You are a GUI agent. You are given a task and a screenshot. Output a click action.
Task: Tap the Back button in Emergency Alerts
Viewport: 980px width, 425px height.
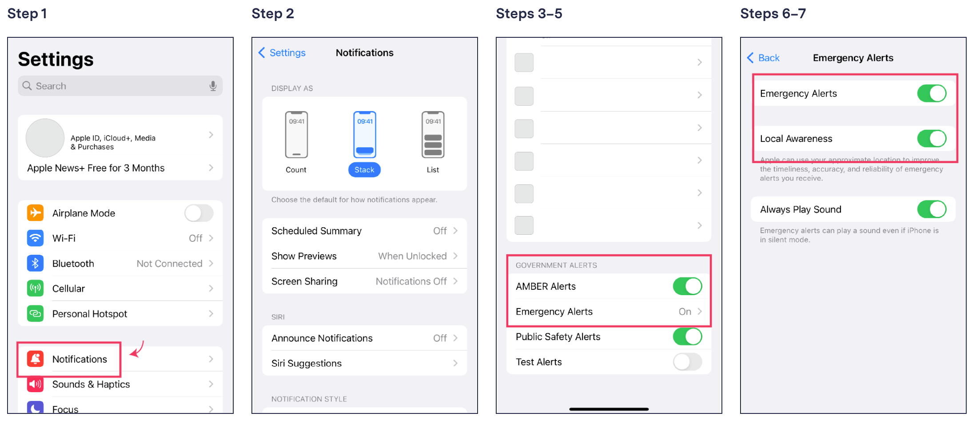pos(764,58)
